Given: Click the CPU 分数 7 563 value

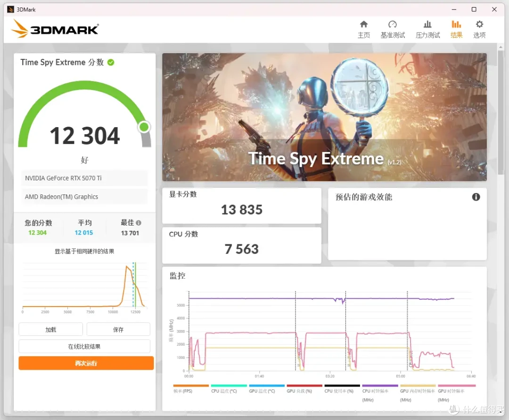Looking at the screenshot, I should pos(241,250).
